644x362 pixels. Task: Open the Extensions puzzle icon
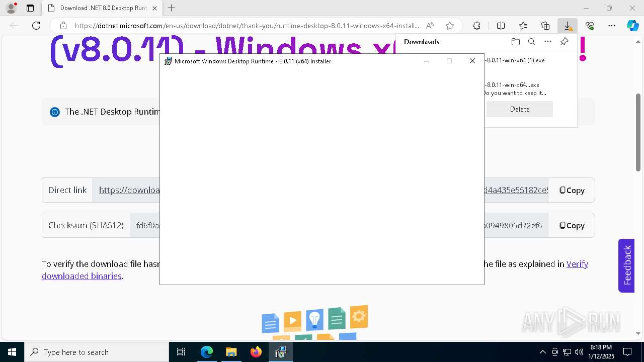tap(476, 26)
